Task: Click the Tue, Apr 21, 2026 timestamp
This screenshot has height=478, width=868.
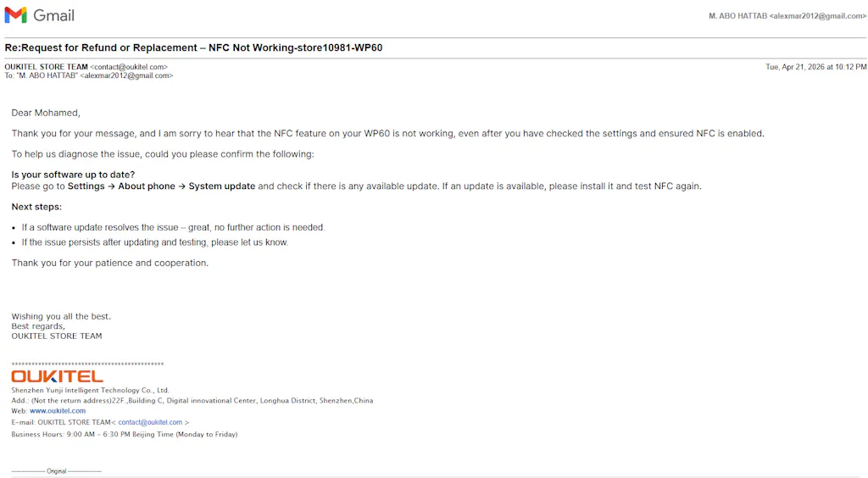Action: pos(815,67)
